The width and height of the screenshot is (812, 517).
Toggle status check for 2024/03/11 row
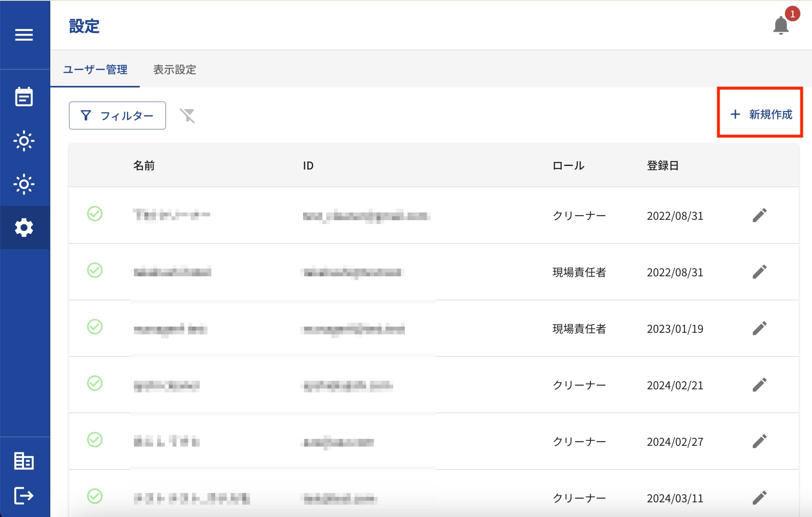95,496
